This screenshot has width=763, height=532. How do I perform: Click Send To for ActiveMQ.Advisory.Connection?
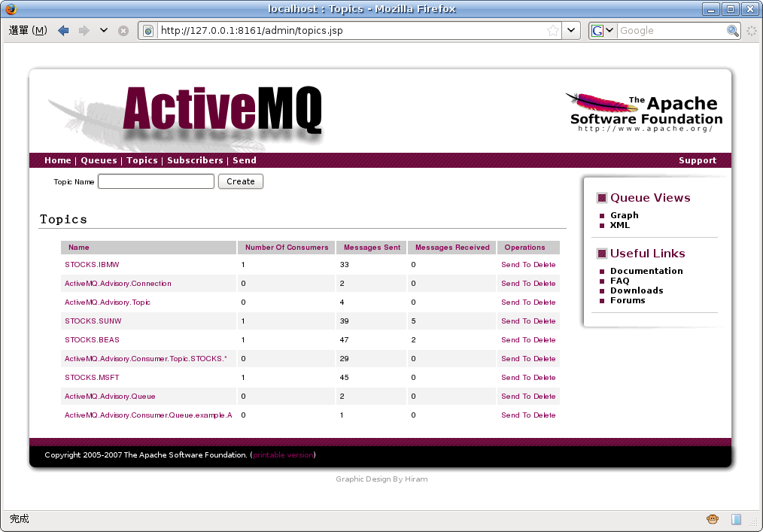pyautogui.click(x=515, y=283)
